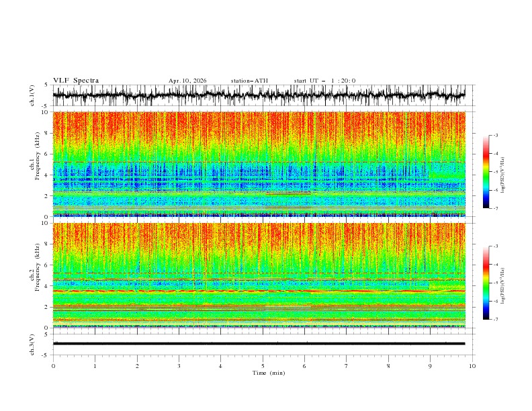This screenshot has height=411, width=532.
Task: Click the upper colorbar 'log(PSD)(V²/Hz)' label
Action: pos(502,175)
